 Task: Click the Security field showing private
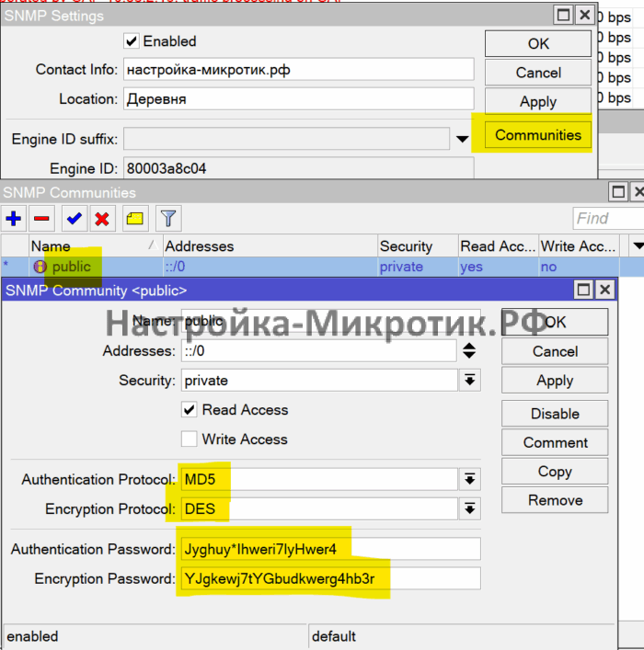319,380
